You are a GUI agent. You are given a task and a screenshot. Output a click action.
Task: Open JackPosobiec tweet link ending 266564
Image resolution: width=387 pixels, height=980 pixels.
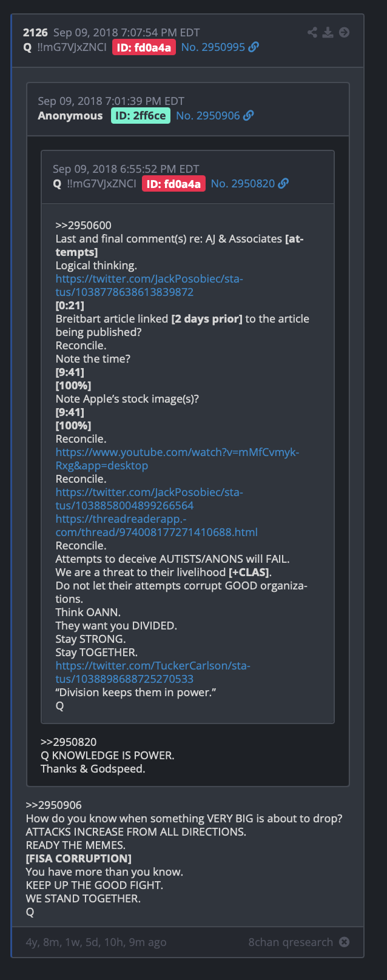click(149, 499)
